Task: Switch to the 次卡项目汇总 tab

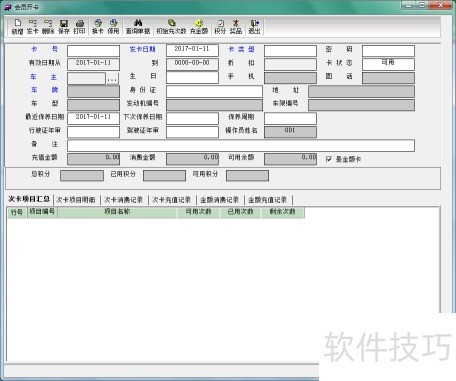Action: click(29, 199)
